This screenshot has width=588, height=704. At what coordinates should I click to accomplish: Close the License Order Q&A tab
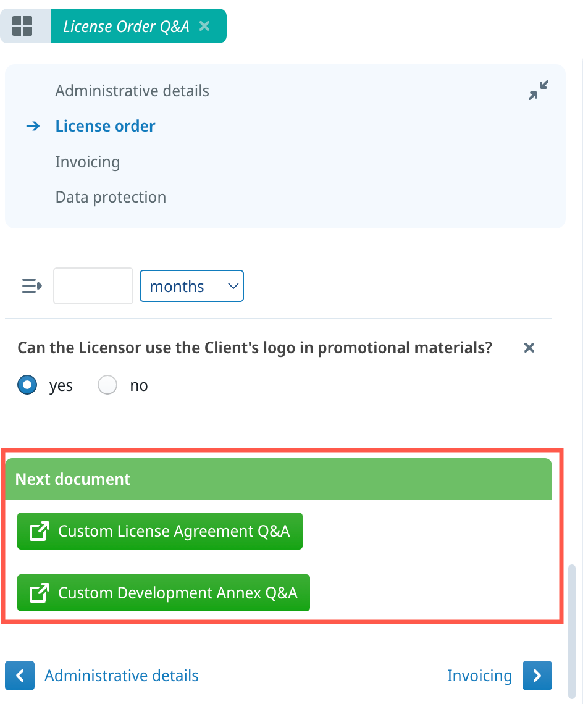point(205,26)
